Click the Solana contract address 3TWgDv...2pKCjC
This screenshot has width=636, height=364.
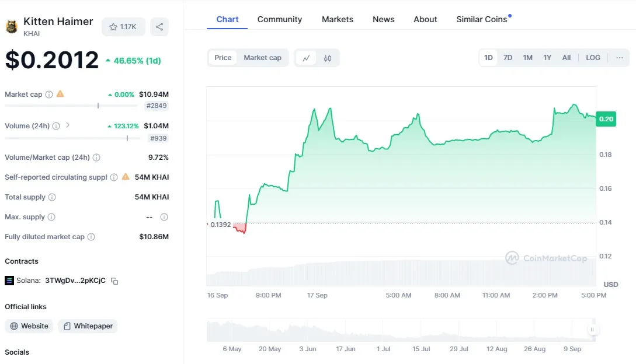point(75,281)
